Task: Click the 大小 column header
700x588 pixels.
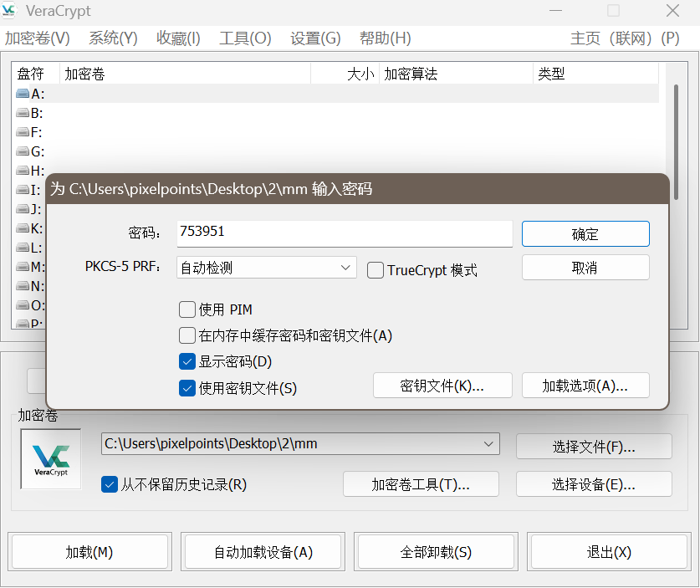Action: click(345, 74)
